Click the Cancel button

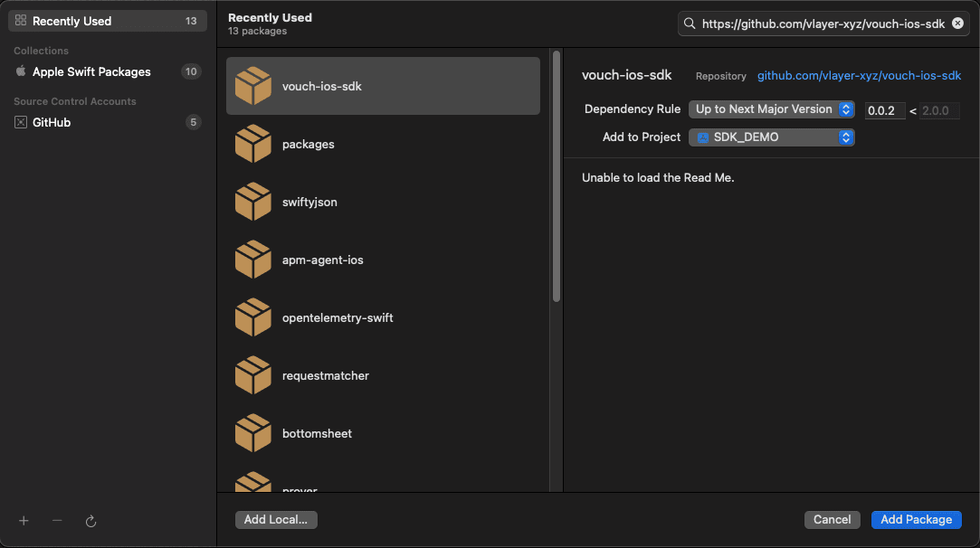pyautogui.click(x=832, y=520)
